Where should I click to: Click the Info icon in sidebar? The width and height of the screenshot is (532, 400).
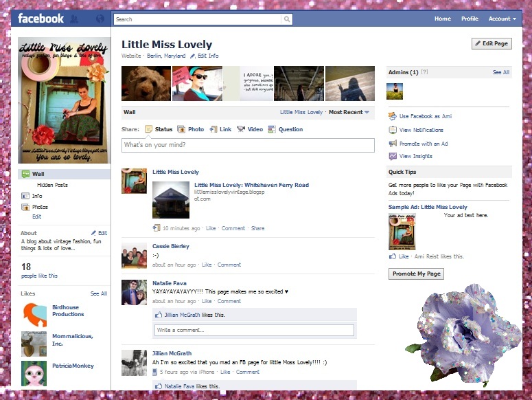25,196
